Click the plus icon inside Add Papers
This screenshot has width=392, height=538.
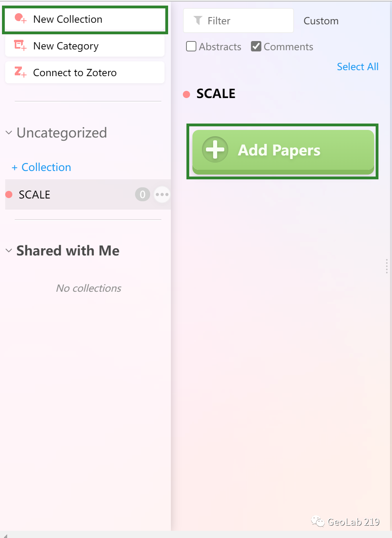[215, 150]
